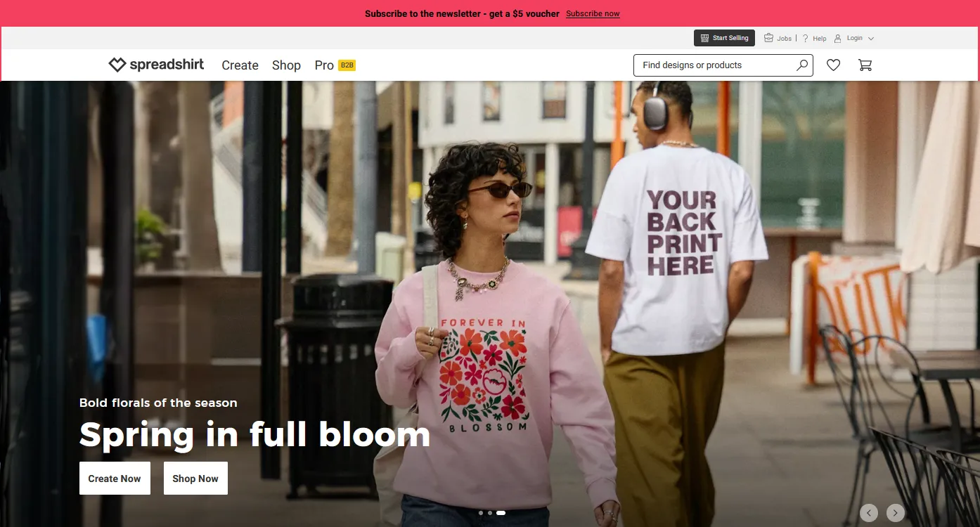Open the Create navigation menu

(240, 65)
